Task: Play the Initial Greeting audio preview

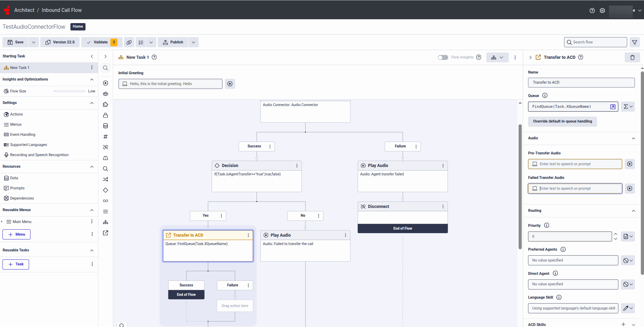Action: coord(230,84)
